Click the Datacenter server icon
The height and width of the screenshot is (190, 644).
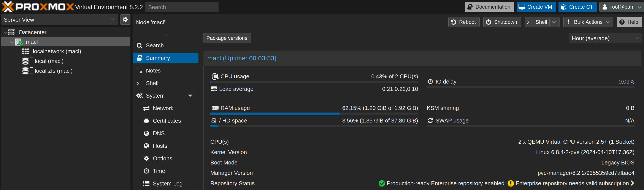point(12,32)
